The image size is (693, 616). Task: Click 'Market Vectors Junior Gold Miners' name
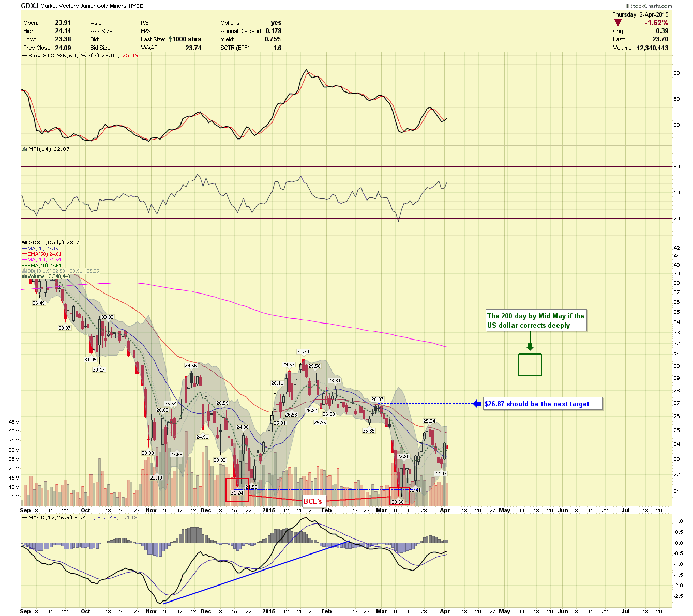tap(83, 6)
